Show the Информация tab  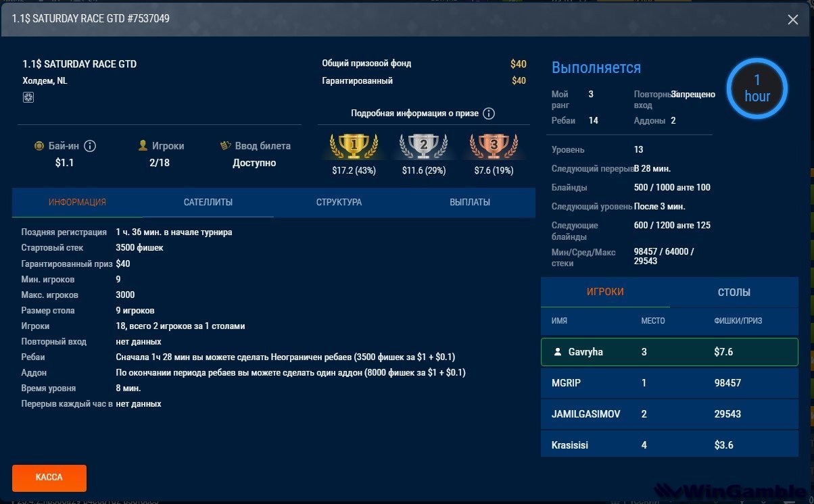click(x=77, y=203)
